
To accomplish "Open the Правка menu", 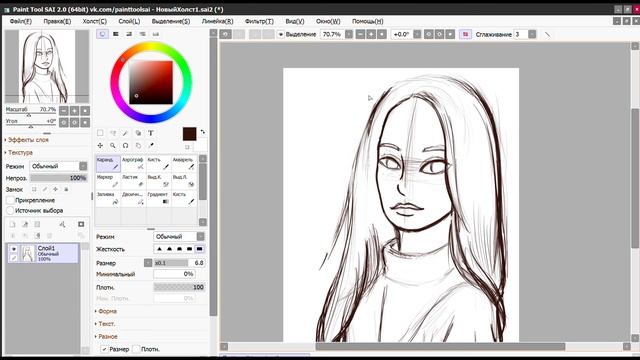I will (57, 21).
